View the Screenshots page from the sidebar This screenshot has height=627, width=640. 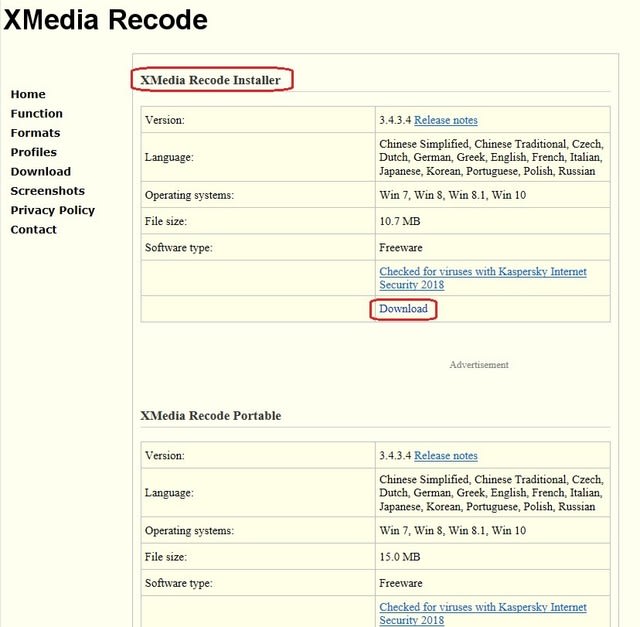47,191
